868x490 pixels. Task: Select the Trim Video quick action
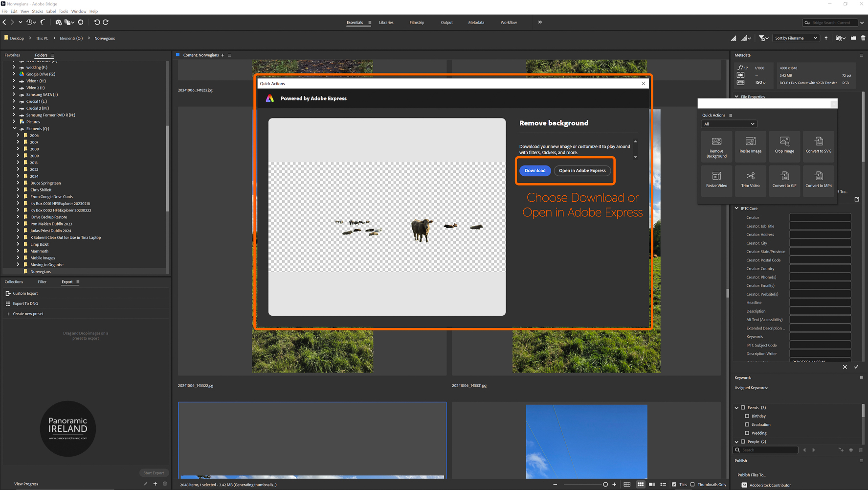[750, 180]
